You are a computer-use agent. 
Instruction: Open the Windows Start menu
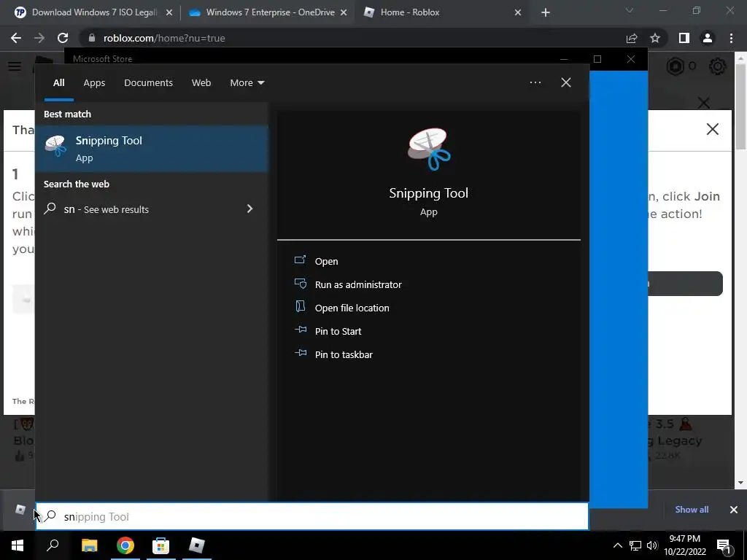(18, 545)
